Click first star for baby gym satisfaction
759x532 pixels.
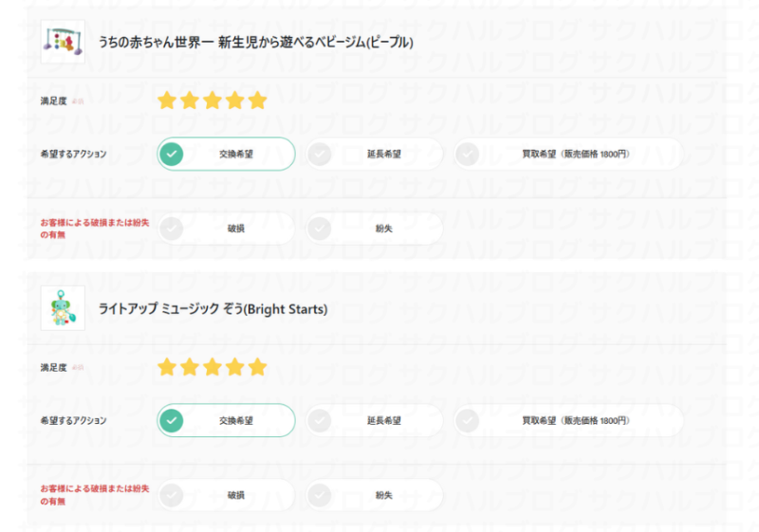[x=168, y=101]
